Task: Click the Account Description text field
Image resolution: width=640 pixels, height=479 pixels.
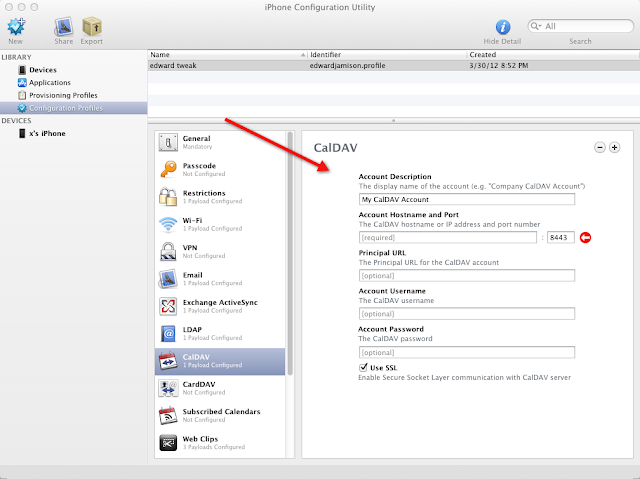Action: click(x=467, y=200)
